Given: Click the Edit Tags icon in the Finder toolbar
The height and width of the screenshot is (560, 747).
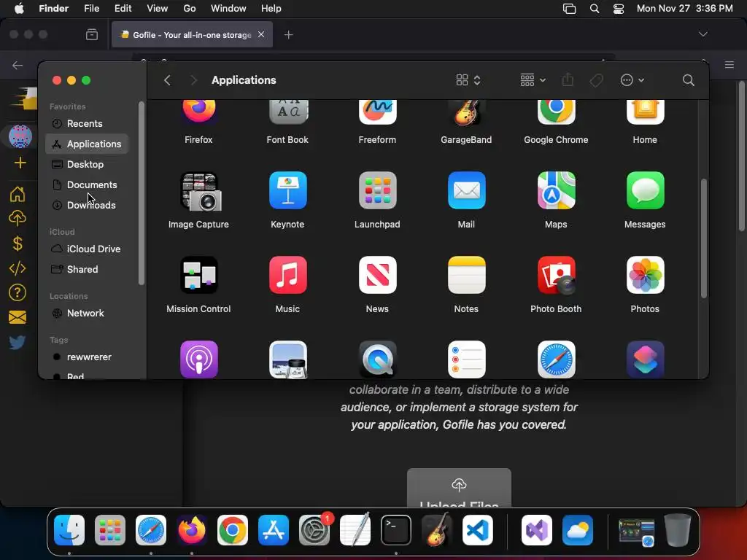Looking at the screenshot, I should (596, 80).
